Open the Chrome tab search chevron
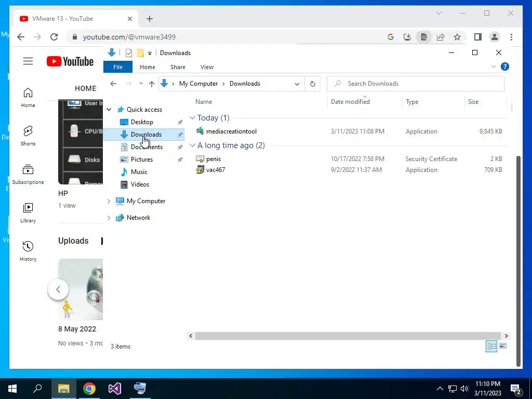Image resolution: width=532 pixels, height=399 pixels. pos(439,13)
